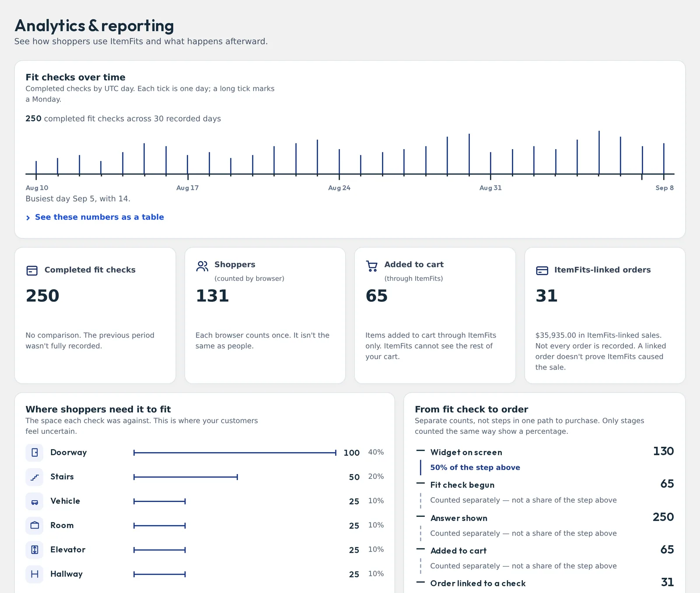Click the Vehicle row bar showing 25
This screenshot has width=700, height=593.
[159, 502]
